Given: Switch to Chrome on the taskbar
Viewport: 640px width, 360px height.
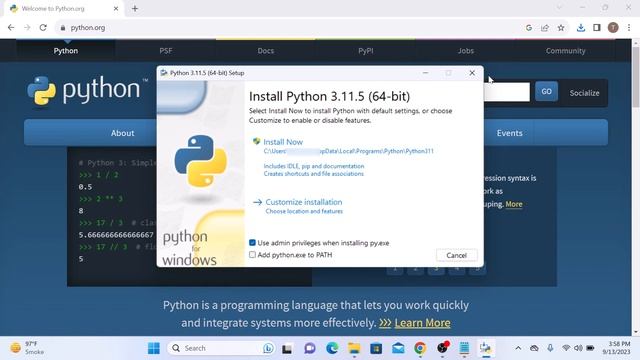Looking at the screenshot, I should [420, 348].
